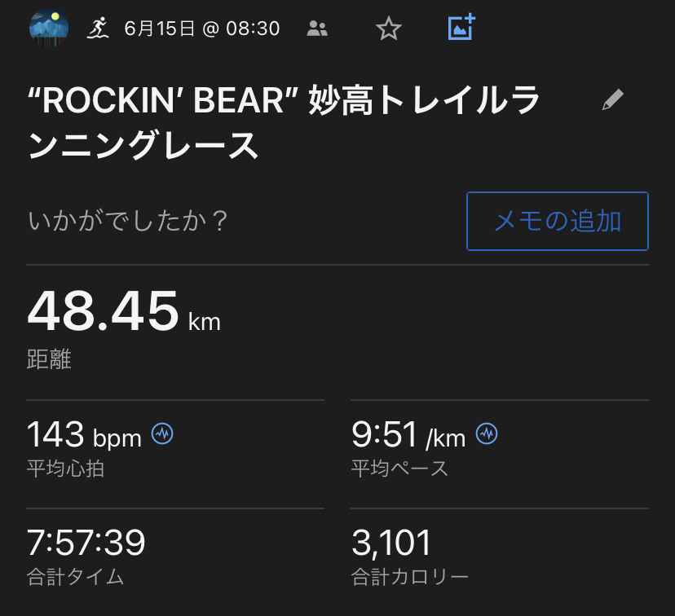Tap the pencil edit title icon

point(612,100)
